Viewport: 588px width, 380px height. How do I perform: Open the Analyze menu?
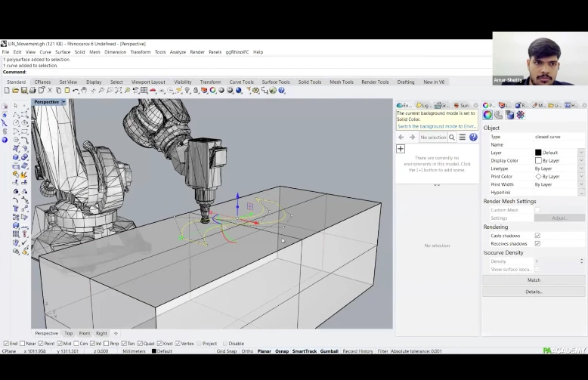[x=178, y=52]
